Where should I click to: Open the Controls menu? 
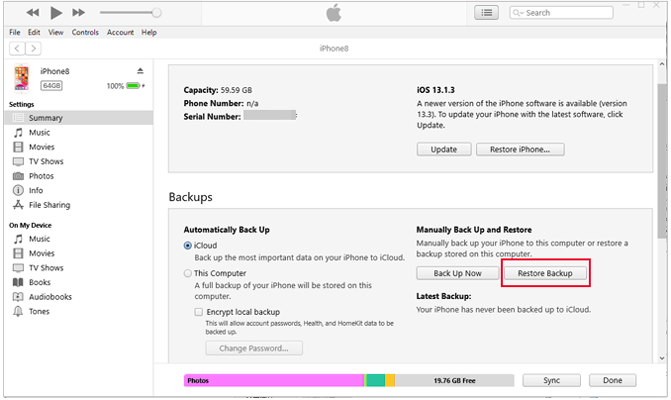pos(86,32)
